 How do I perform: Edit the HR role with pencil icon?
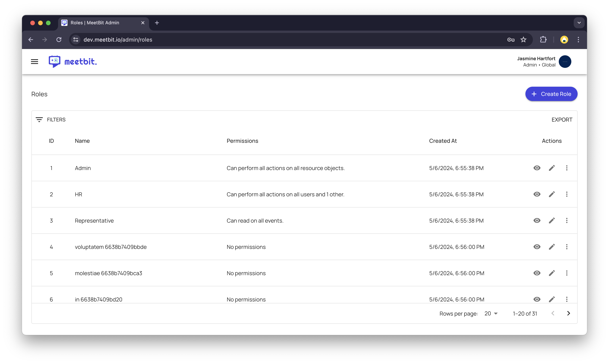[552, 194]
